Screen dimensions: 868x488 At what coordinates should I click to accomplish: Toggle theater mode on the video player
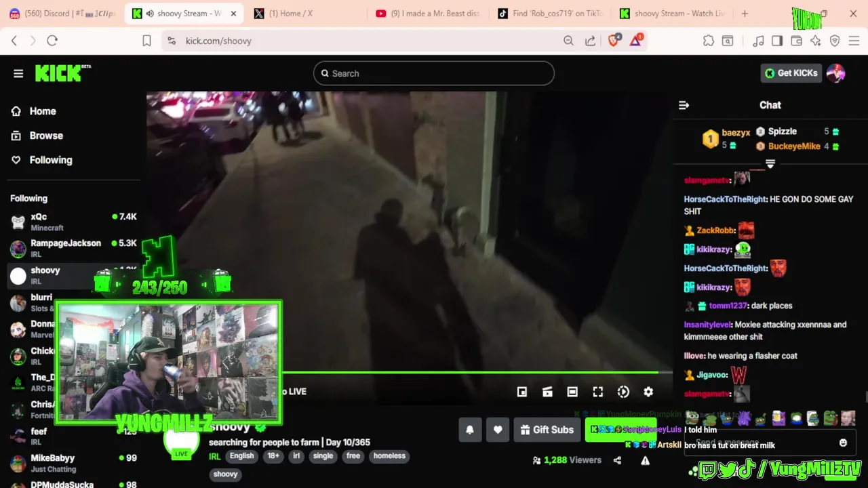(572, 392)
